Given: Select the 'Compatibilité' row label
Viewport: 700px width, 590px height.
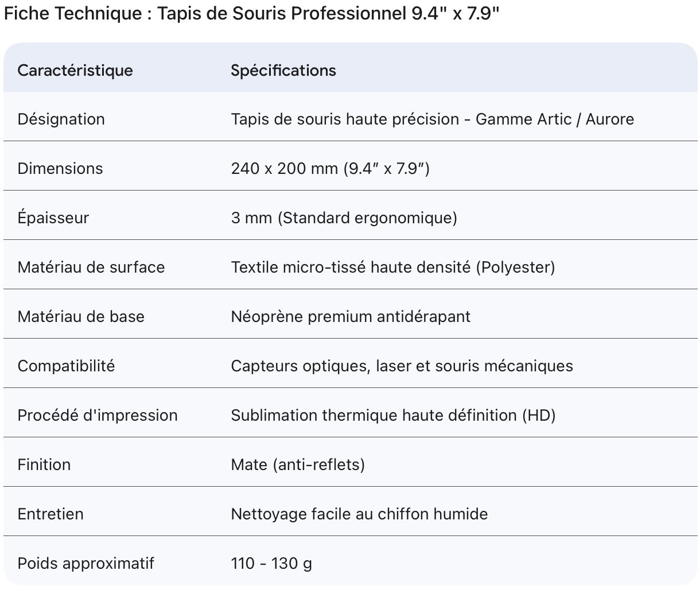Looking at the screenshot, I should [67, 366].
